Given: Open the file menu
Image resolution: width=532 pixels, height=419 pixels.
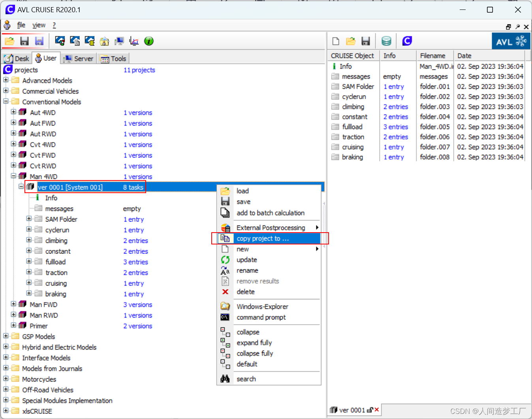Looking at the screenshot, I should [x=21, y=25].
